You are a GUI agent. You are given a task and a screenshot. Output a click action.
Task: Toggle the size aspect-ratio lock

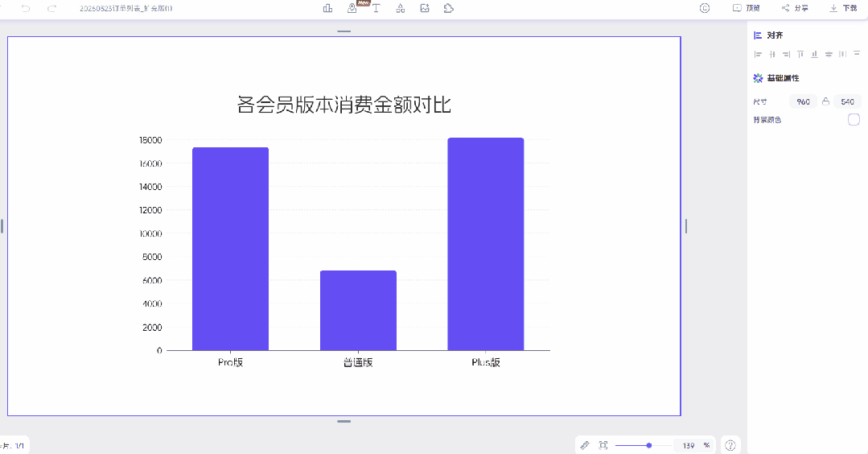click(825, 101)
